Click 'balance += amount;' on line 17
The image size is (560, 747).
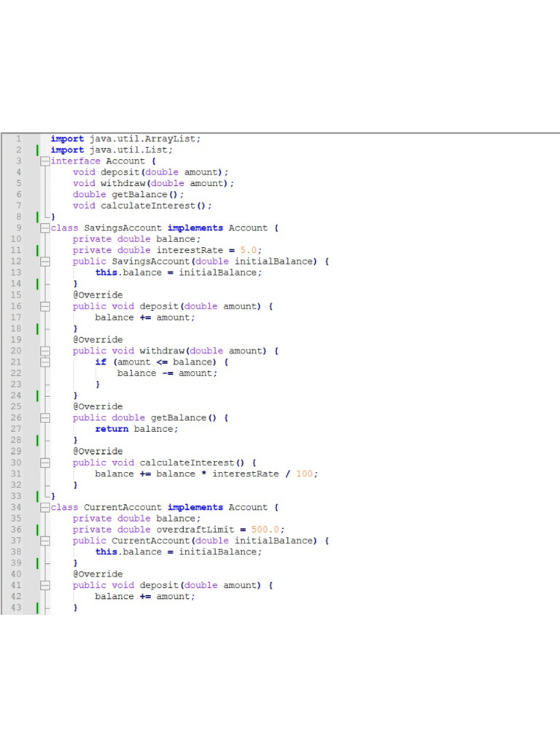pos(145,317)
